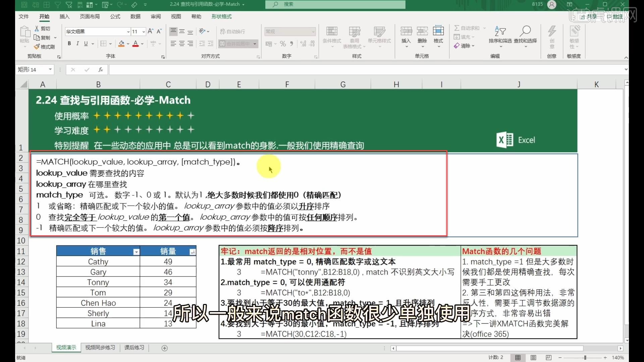644x362 pixels.
Task: Click the increase indent icon
Action: [x=210, y=44]
